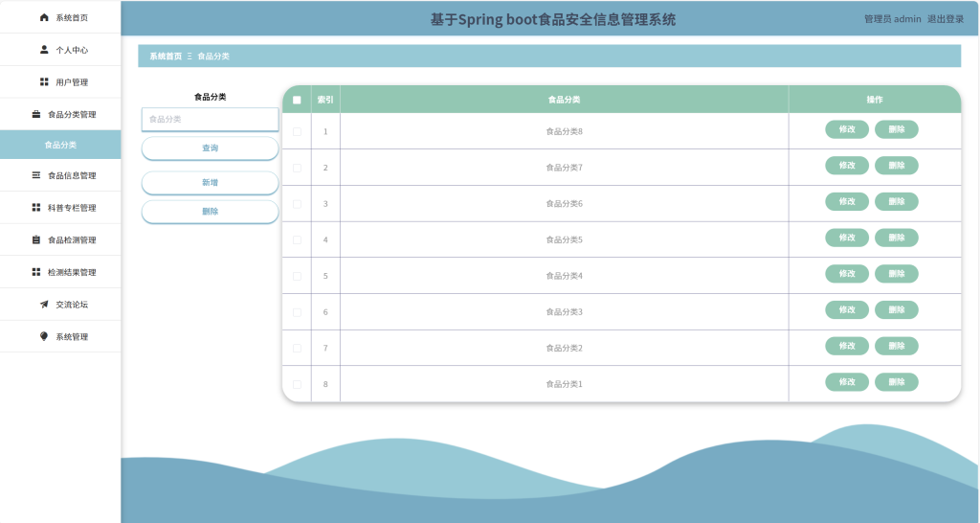Click 修改 for row 食品分类1
Image resolution: width=980 pixels, height=523 pixels.
point(847,382)
